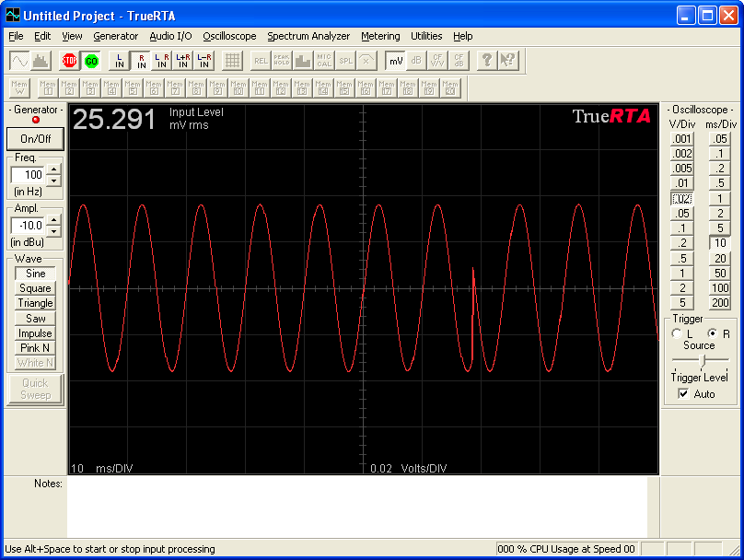Viewport: 744px width, 560px height.
Task: Click the MIC CAL icon
Action: click(324, 61)
